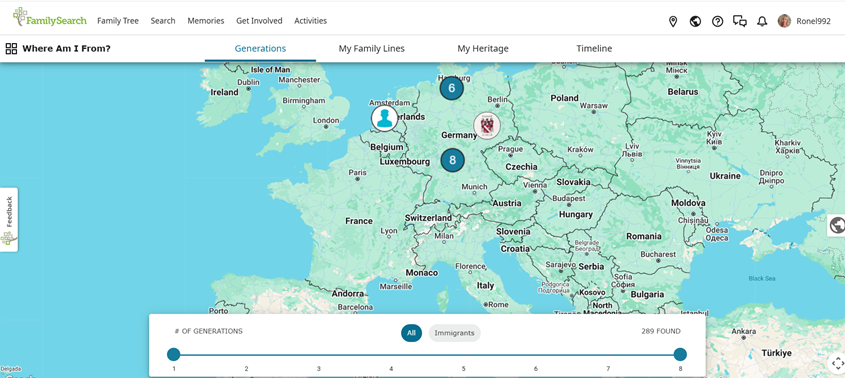Switch to the Timeline tab
Image resolution: width=845 pixels, height=378 pixels.
pyautogui.click(x=594, y=49)
